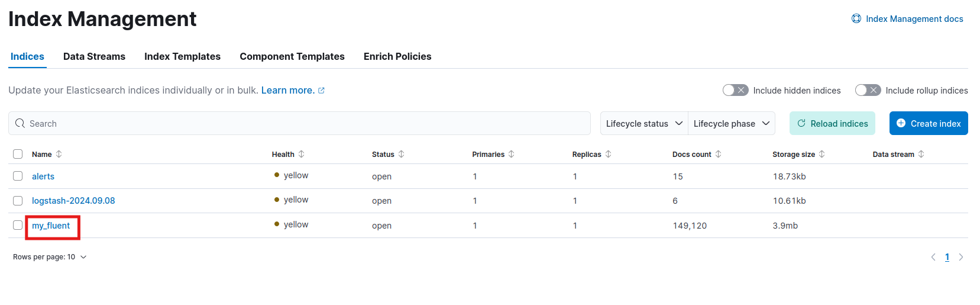The height and width of the screenshot is (305, 980).
Task: Open the Lifecycle status filter dropdown
Action: click(644, 123)
